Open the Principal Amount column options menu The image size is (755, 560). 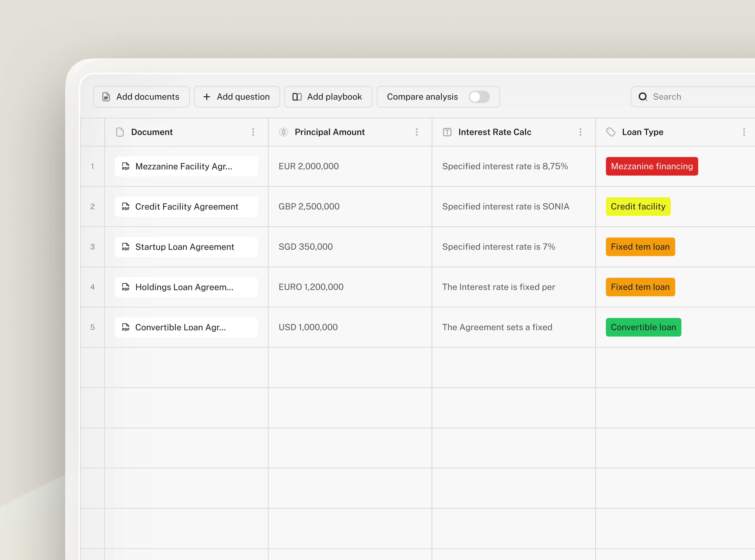(x=417, y=132)
